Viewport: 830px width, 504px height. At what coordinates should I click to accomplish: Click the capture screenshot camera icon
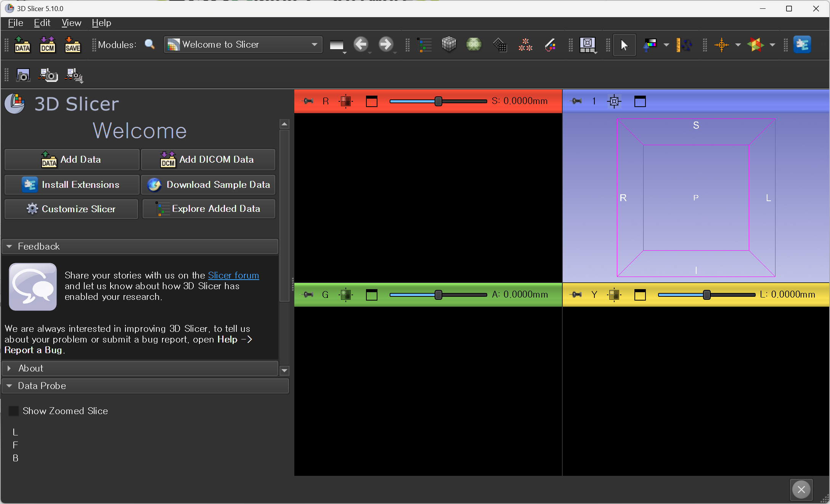click(x=23, y=75)
